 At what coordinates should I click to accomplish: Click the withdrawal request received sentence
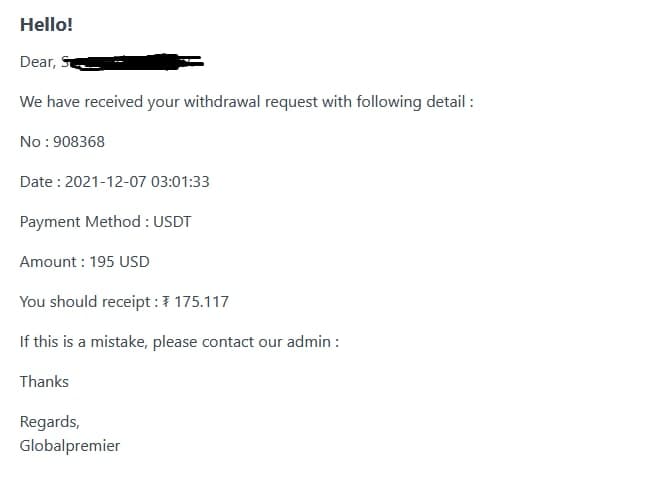pyautogui.click(x=246, y=102)
